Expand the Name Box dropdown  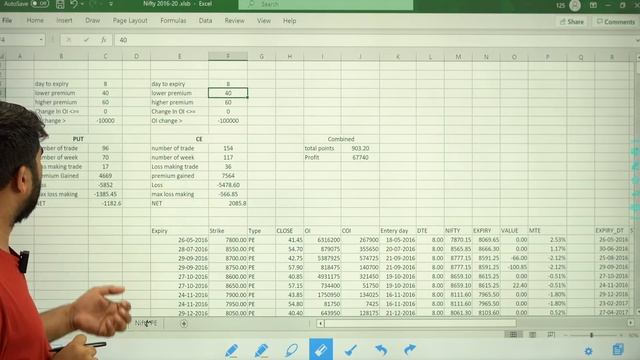pyautogui.click(x=41, y=40)
